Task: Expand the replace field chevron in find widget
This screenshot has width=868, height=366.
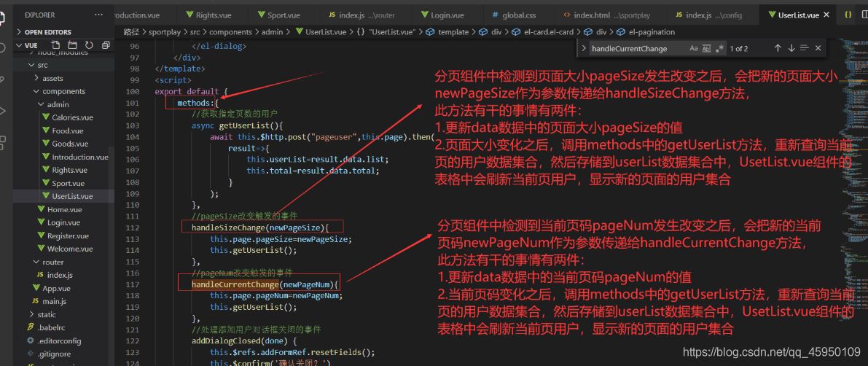Action: point(584,49)
